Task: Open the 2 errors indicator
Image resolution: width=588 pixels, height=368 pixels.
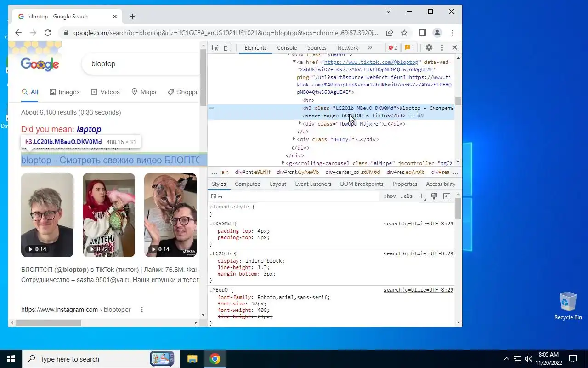Action: pos(392,47)
